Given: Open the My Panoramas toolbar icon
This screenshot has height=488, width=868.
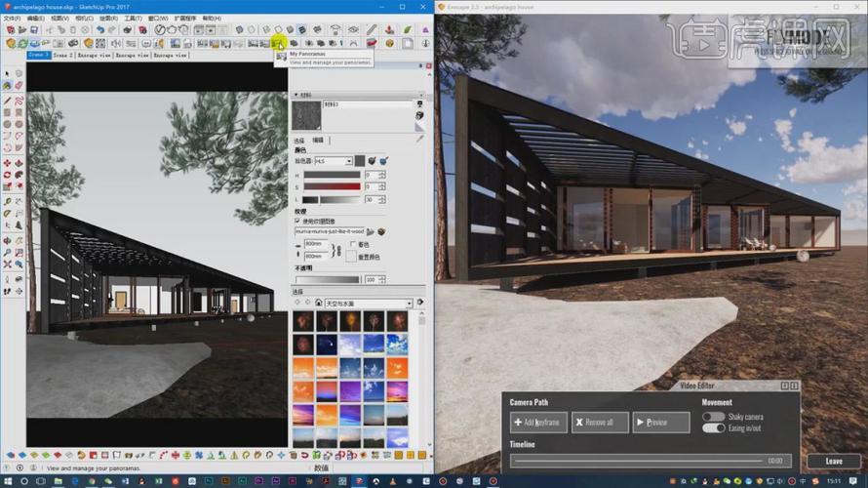Looking at the screenshot, I should [277, 43].
